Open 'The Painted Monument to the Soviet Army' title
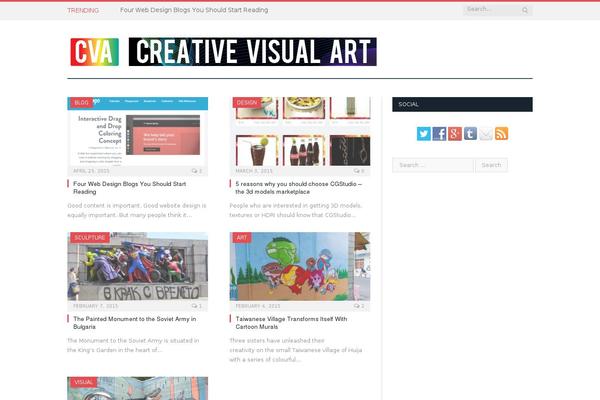 pos(135,323)
